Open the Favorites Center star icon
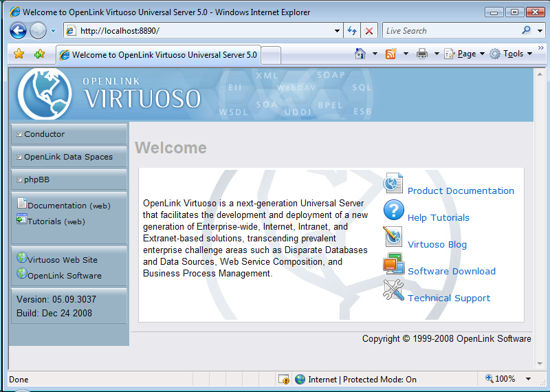Viewport: 550px width, 392px height. [x=19, y=54]
